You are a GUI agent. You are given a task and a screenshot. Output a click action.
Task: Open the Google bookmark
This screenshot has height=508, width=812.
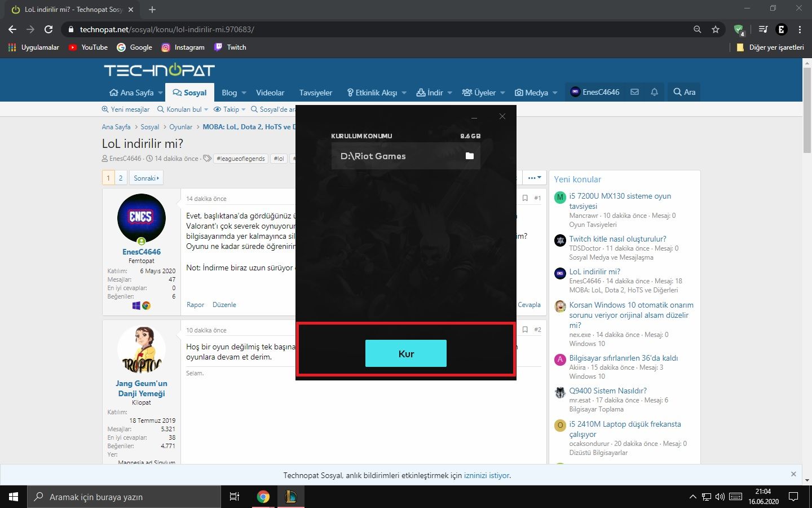[134, 47]
